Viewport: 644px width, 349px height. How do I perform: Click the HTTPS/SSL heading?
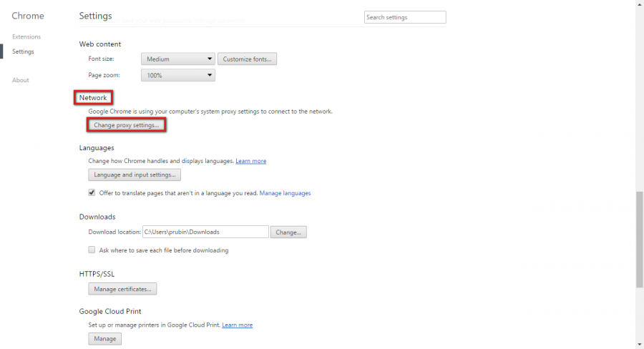coord(97,274)
